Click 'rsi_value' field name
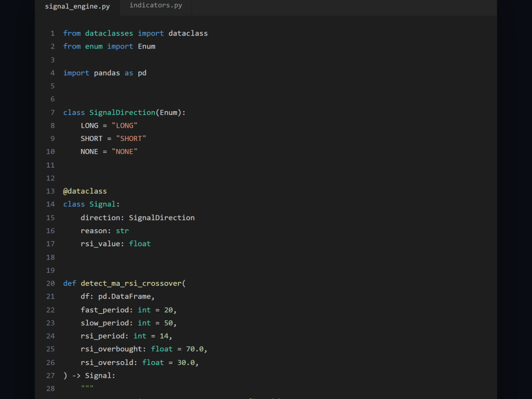 (x=101, y=244)
